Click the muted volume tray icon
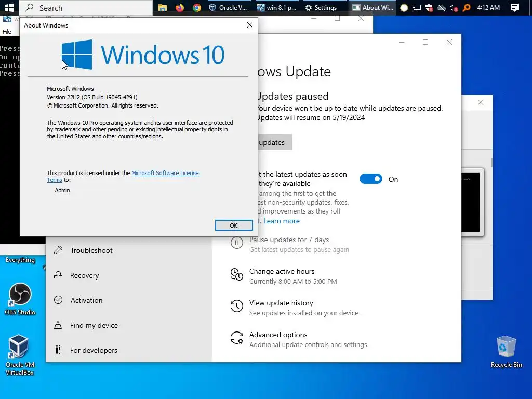The height and width of the screenshot is (399, 532). pos(454,8)
